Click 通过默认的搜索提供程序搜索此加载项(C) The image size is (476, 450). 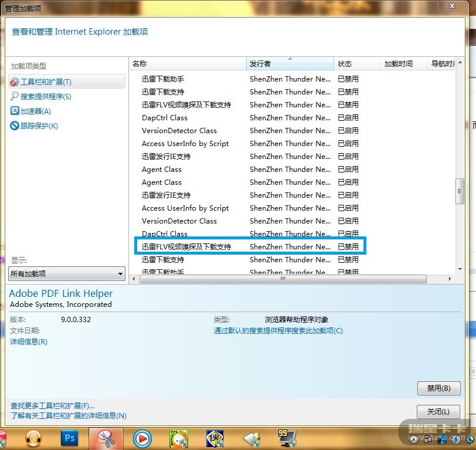pyautogui.click(x=278, y=330)
